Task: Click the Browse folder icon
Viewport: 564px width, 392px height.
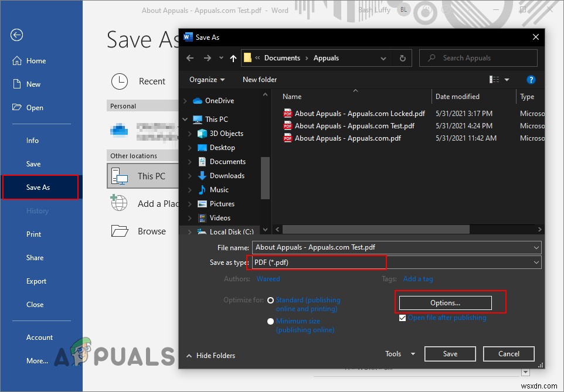Action: (x=120, y=231)
